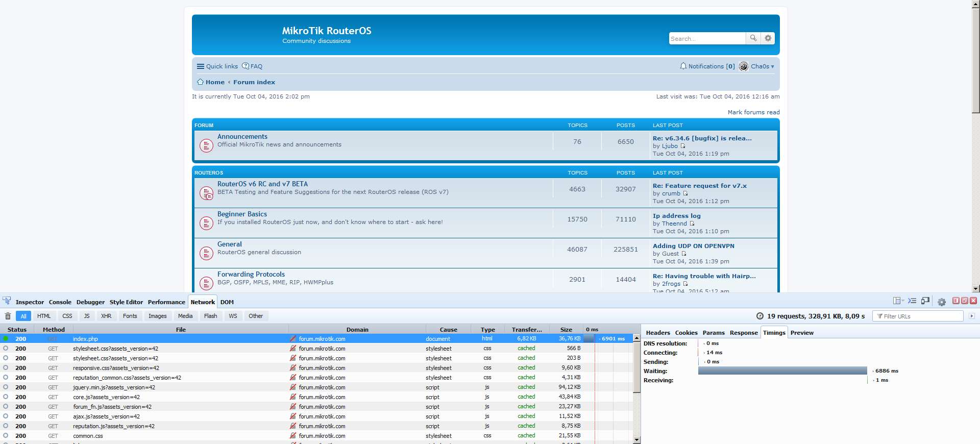Toggle the JS request filter
980x444 pixels.
click(x=87, y=316)
